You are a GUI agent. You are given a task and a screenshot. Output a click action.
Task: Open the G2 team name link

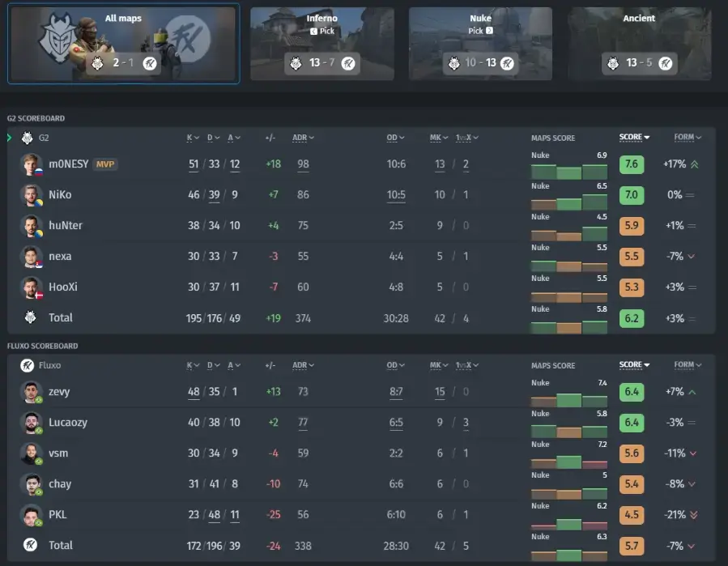[44, 138]
